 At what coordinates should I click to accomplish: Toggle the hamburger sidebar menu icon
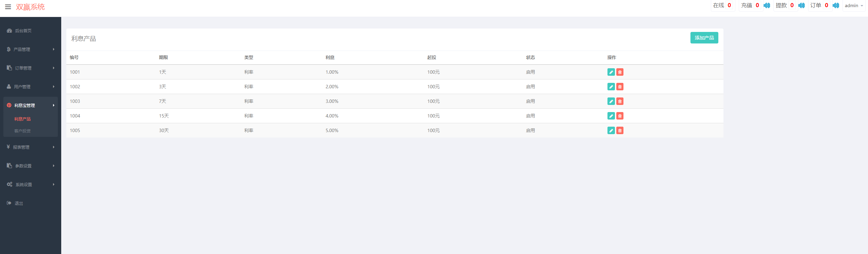pyautogui.click(x=8, y=7)
